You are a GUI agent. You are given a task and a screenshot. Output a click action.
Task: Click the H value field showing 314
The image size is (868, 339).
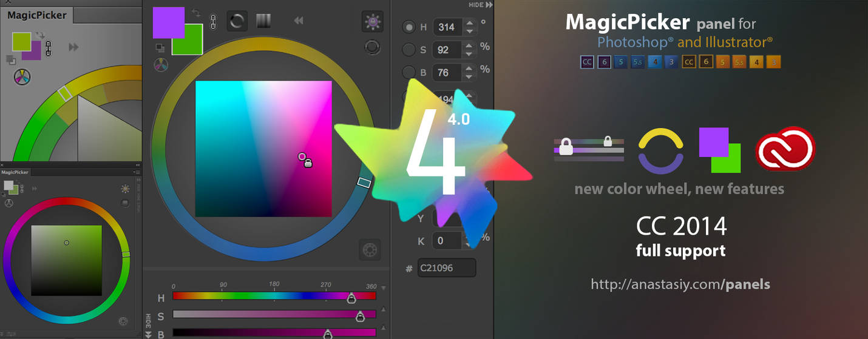[x=447, y=27]
